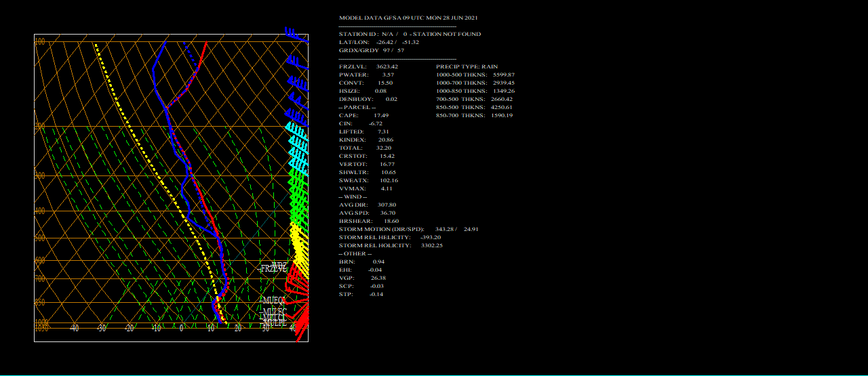
Task: Select the STP value -0.14
Action: click(376, 294)
